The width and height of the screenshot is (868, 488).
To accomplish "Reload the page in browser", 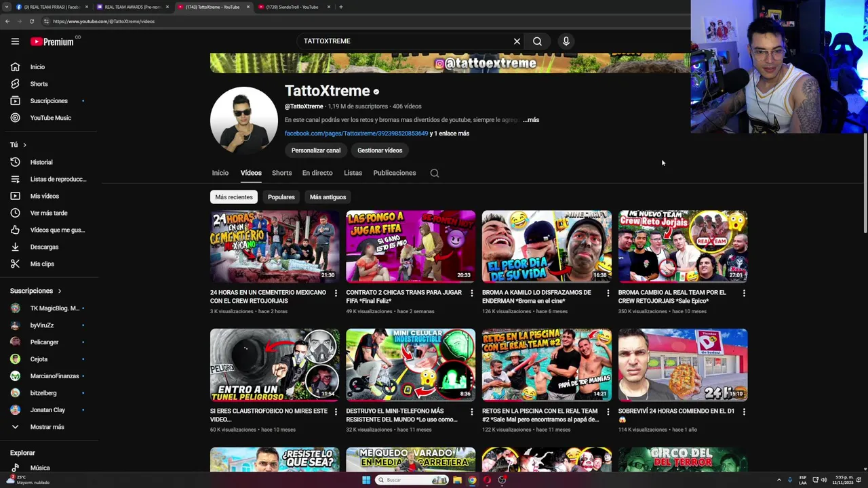I will (32, 21).
